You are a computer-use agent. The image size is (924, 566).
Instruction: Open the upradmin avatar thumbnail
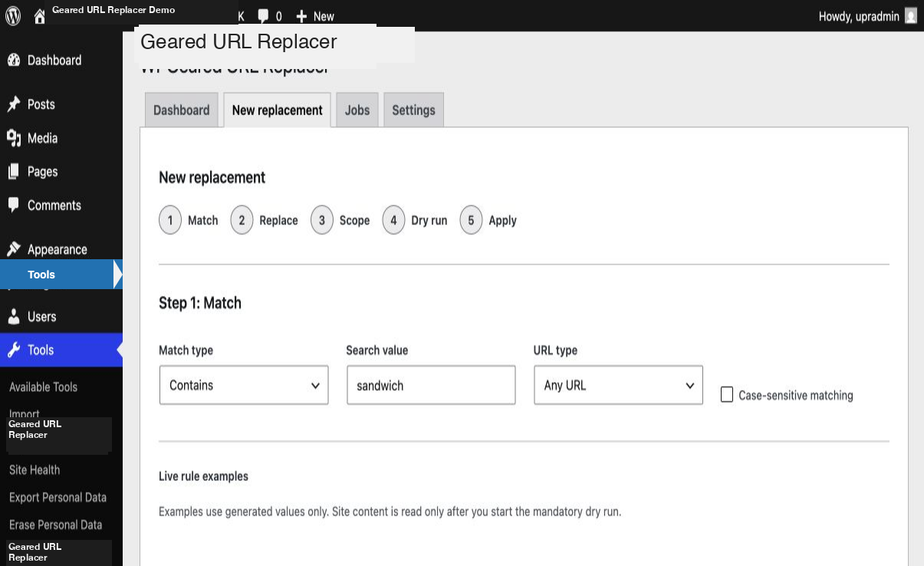click(911, 16)
